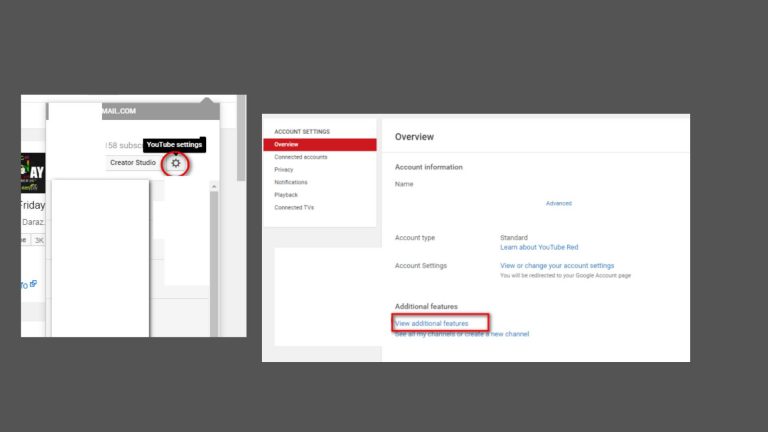Click the Advanced link under Name
This screenshot has width=768, height=432.
559,203
